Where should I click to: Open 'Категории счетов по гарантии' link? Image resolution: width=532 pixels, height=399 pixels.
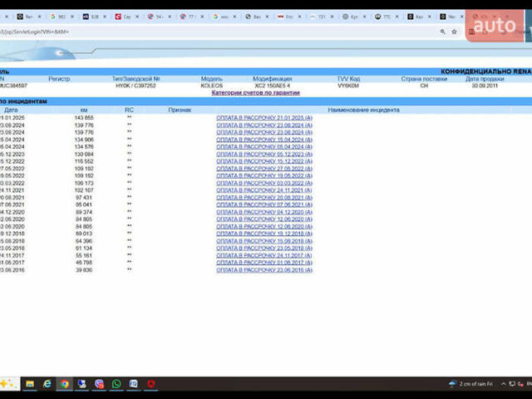(255, 92)
